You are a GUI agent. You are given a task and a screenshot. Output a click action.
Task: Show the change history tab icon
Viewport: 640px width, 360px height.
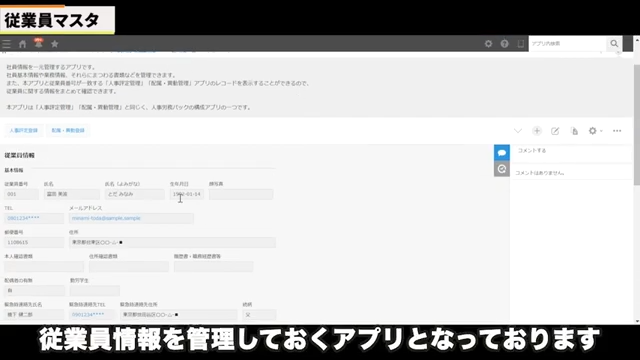coord(502,169)
